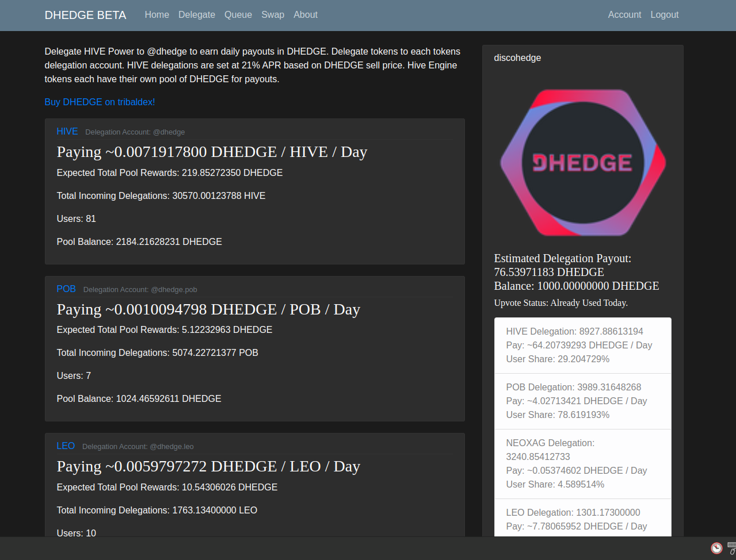This screenshot has height=560, width=736.
Task: Click 'Delegation Account: @dhedge.pob' text
Action: [140, 290]
